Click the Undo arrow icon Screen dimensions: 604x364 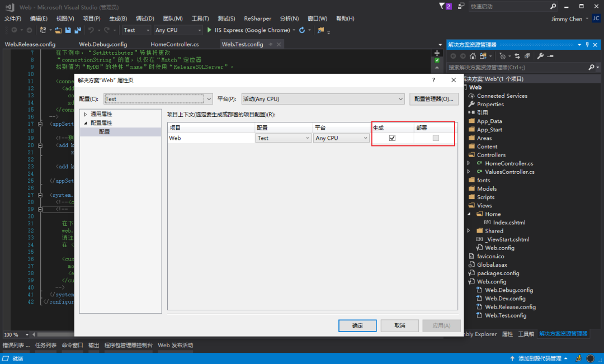[x=91, y=30]
